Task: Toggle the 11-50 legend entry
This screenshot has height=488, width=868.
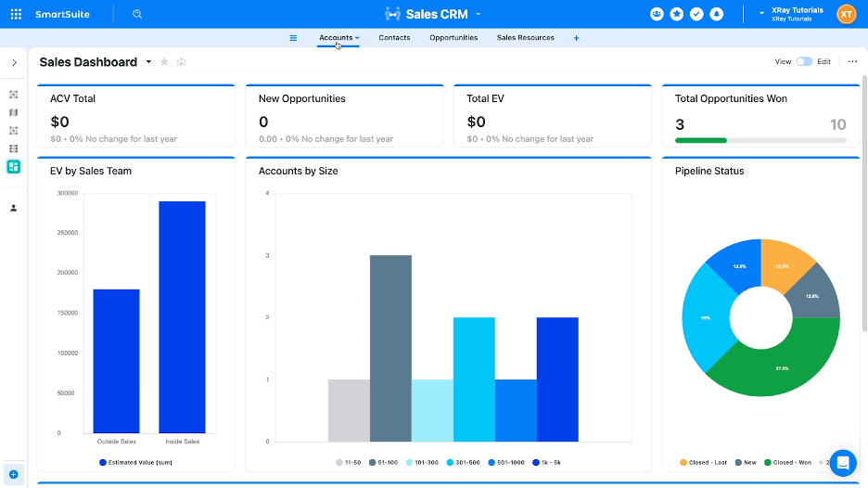Action: 348,463
